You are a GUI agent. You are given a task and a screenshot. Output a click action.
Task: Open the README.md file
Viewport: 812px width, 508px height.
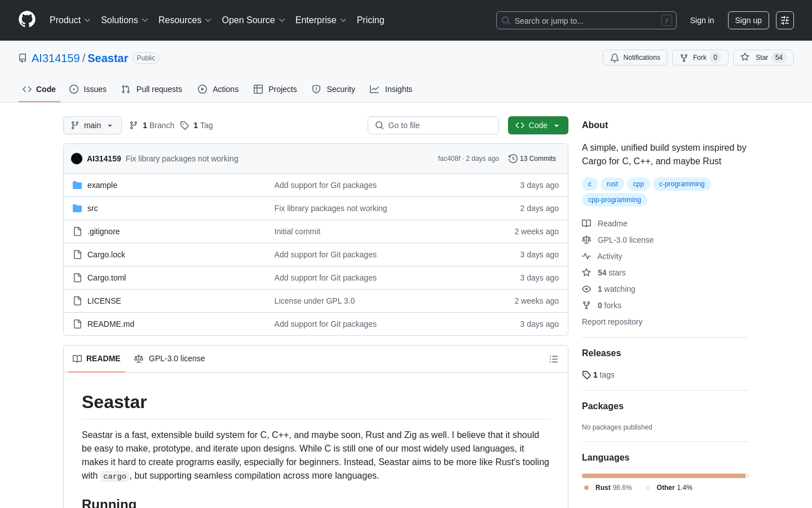(x=111, y=324)
